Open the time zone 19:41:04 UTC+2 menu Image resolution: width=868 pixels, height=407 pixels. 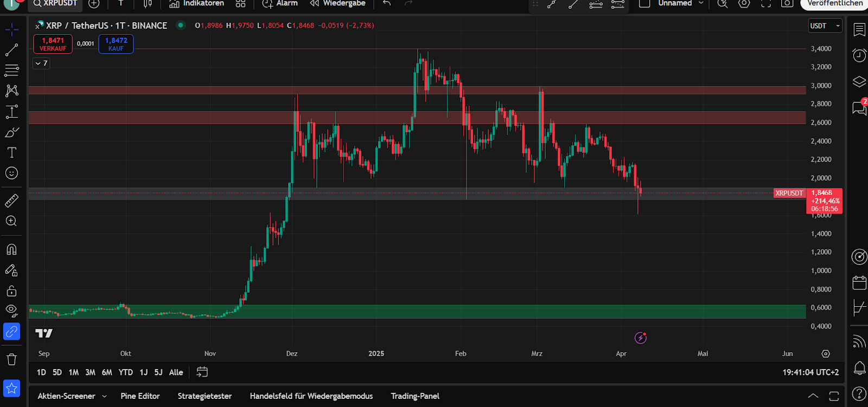pos(810,372)
